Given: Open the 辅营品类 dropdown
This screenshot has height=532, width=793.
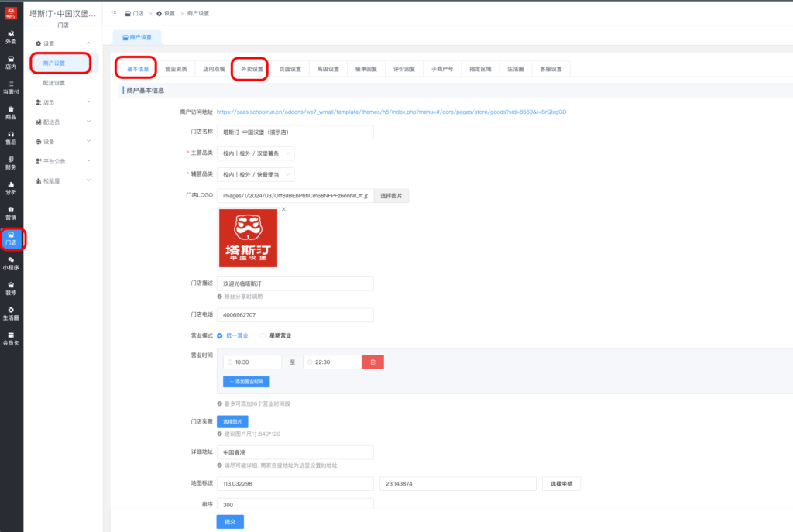Looking at the screenshot, I should coord(255,174).
